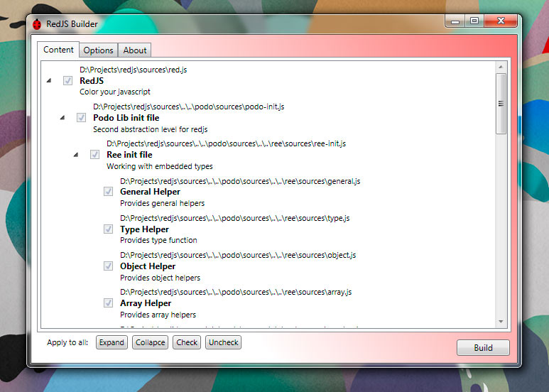Click the path ending in red.js
Screen dimensions: 549x392
click(134, 70)
